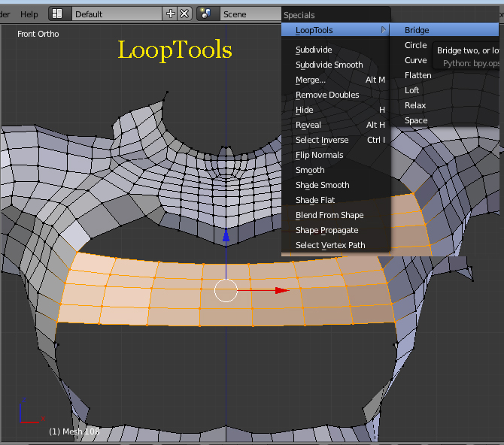The image size is (504, 445).
Task: Choose Relax from the LoopTools submenu
Action: [x=415, y=105]
